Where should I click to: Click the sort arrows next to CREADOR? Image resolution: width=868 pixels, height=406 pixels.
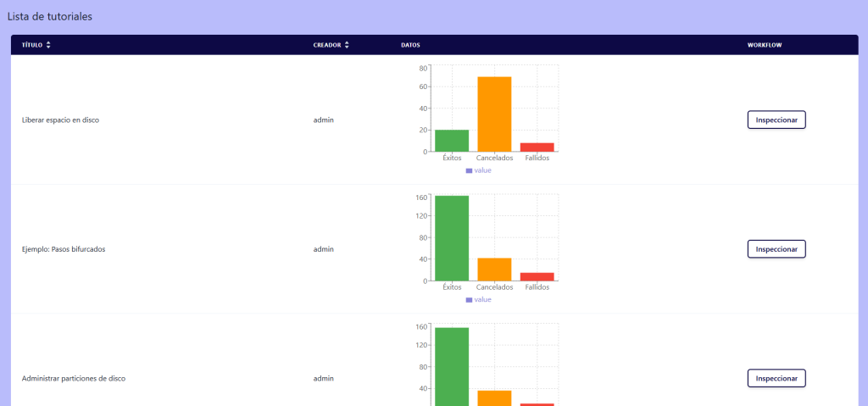coord(347,45)
